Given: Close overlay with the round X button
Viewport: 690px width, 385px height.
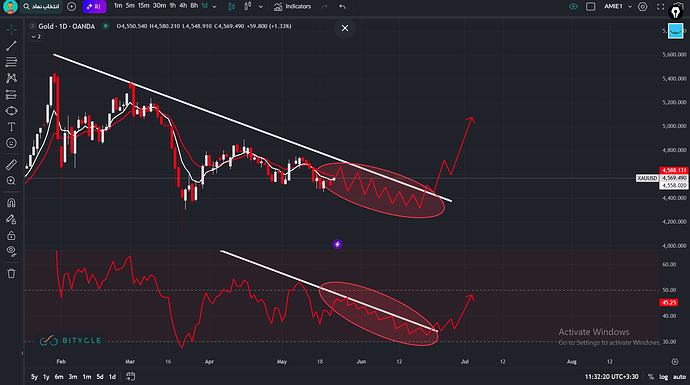Looking at the screenshot, I should point(345,28).
